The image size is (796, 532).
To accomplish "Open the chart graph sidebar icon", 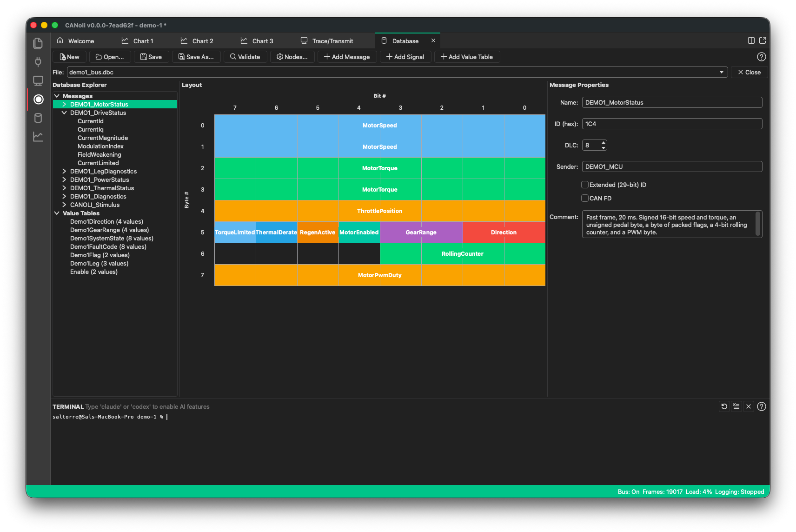I will pyautogui.click(x=38, y=137).
